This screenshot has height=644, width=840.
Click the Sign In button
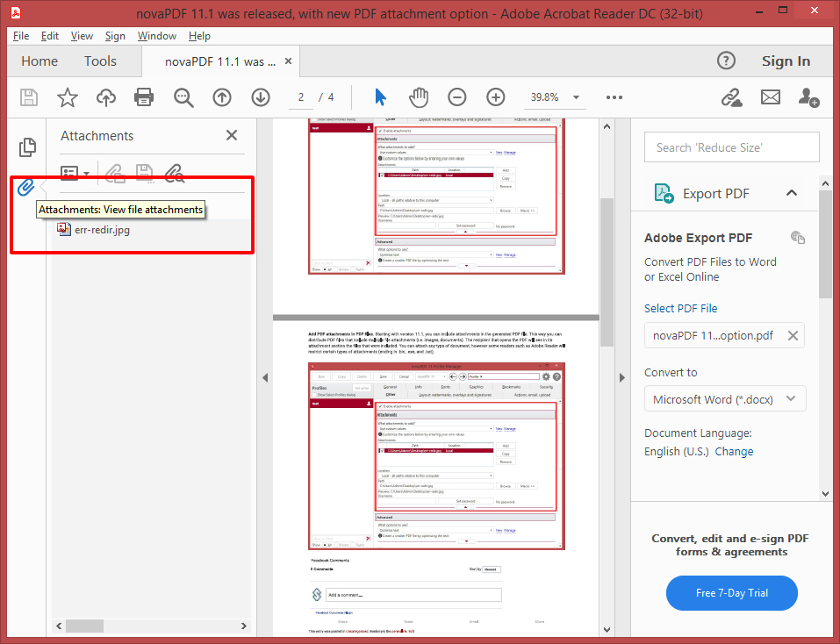click(786, 61)
